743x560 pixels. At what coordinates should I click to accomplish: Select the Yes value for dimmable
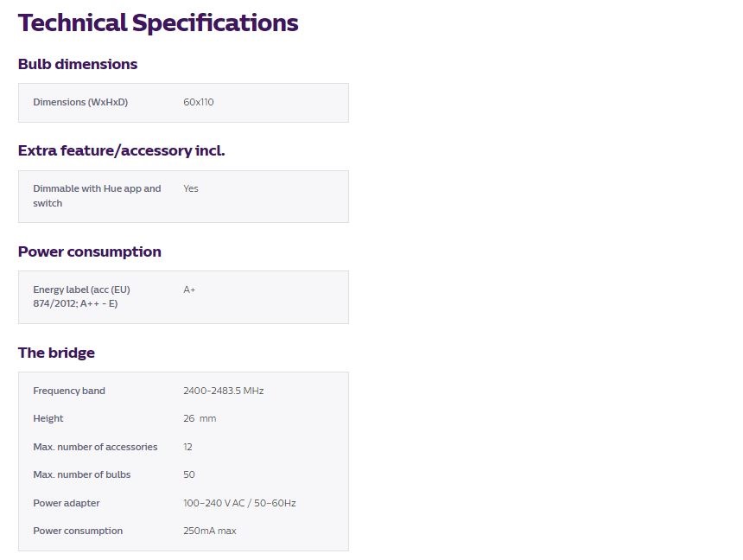point(191,188)
